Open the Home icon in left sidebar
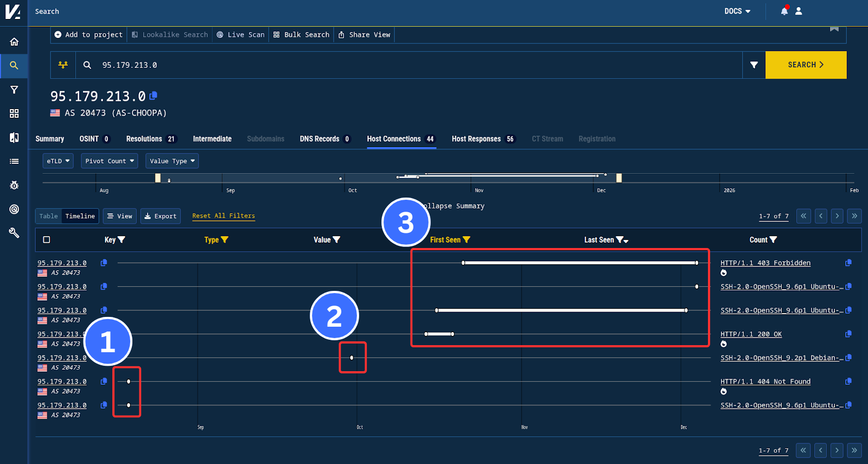This screenshot has height=464, width=868. pyautogui.click(x=14, y=42)
